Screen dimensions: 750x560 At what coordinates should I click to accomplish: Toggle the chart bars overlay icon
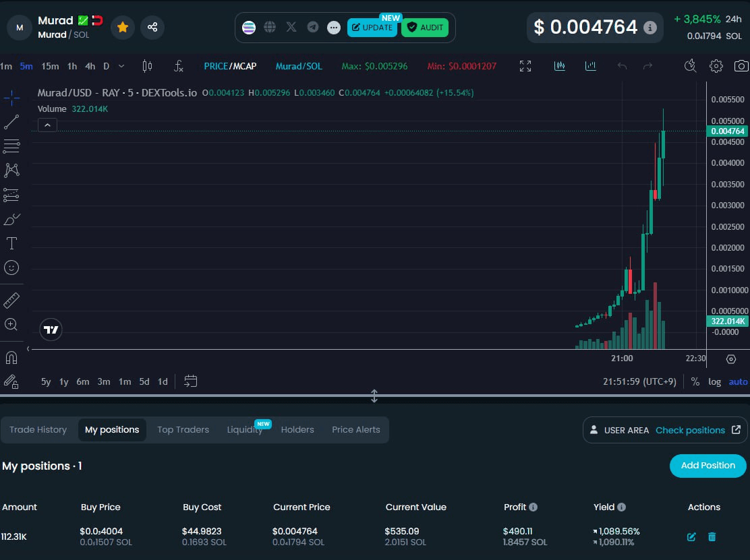click(x=591, y=67)
